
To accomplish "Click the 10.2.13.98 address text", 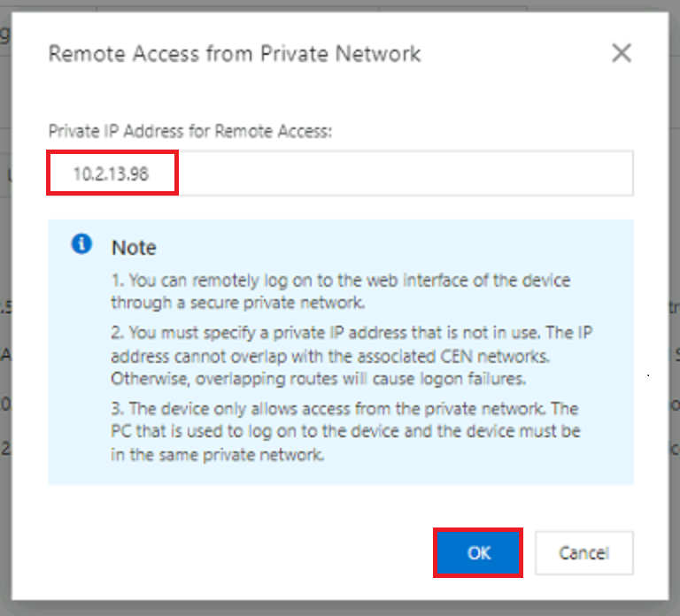I will pos(111,174).
